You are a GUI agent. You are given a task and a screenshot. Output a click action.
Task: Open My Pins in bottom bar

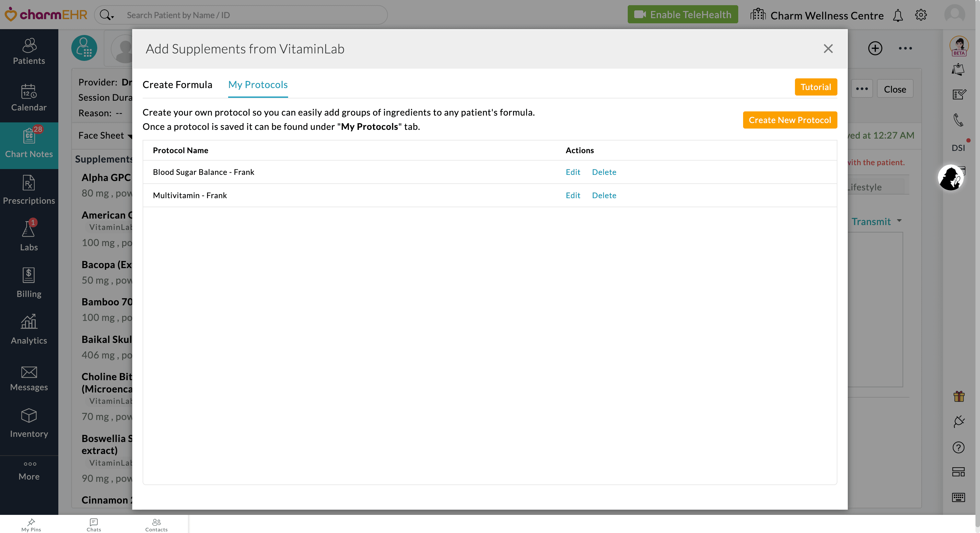click(31, 525)
